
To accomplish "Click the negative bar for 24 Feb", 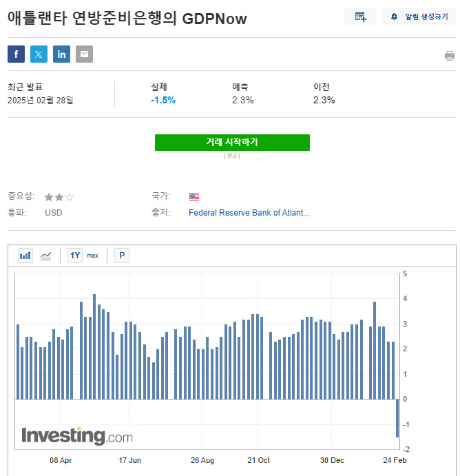I will click(397, 417).
